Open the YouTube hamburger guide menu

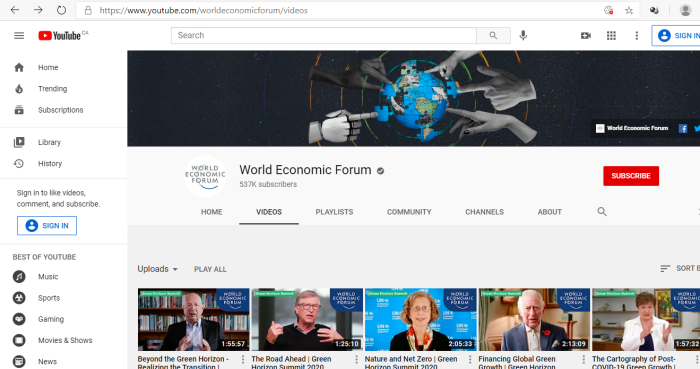pyautogui.click(x=19, y=36)
